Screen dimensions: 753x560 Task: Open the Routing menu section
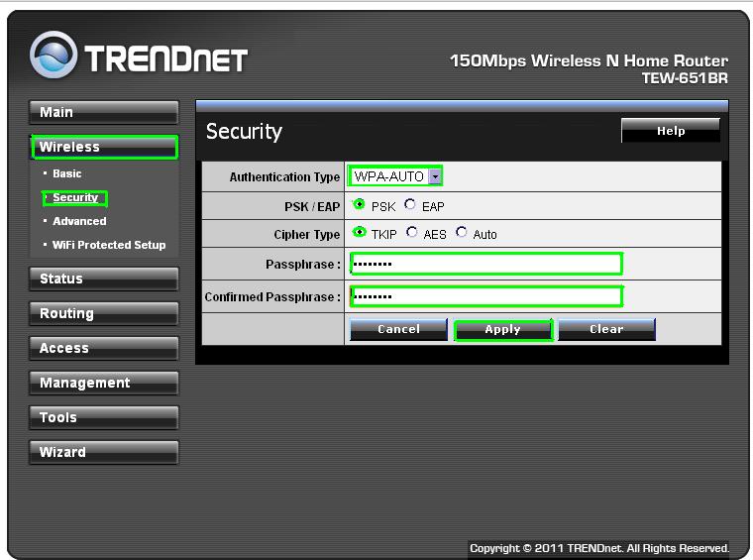point(104,314)
